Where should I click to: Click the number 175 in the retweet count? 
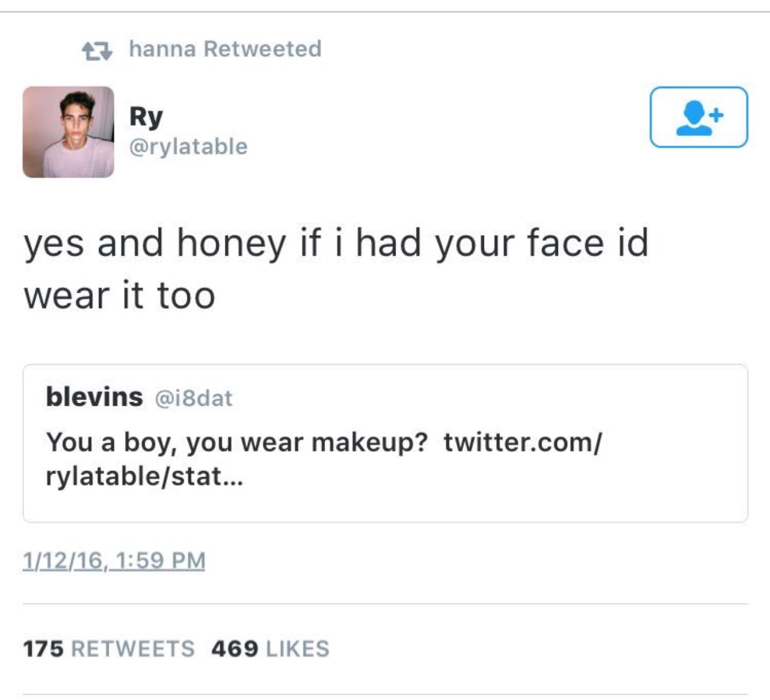click(43, 649)
